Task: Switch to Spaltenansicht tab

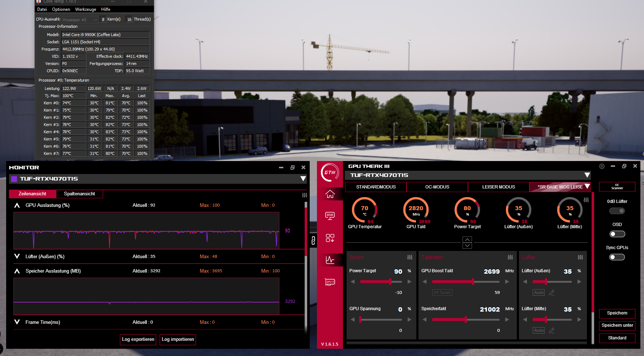Action: [80, 194]
